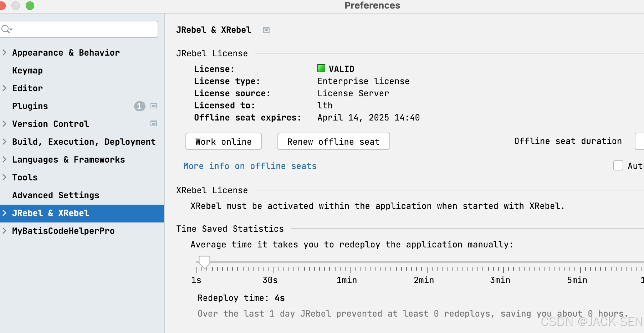Open the Plugins settings page
Image resolution: width=644 pixels, height=333 pixels.
[30, 106]
